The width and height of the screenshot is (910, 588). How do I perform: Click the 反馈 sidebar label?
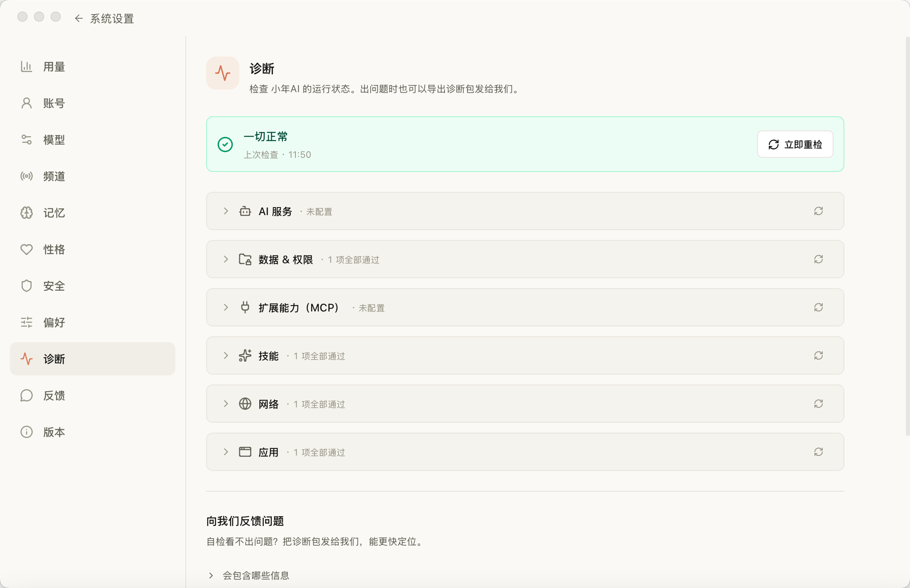click(54, 395)
